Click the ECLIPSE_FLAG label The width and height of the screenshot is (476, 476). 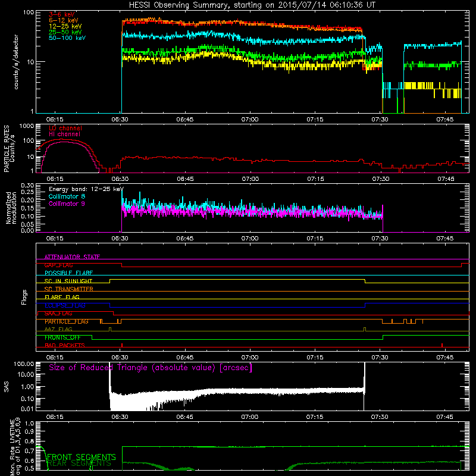[65, 305]
